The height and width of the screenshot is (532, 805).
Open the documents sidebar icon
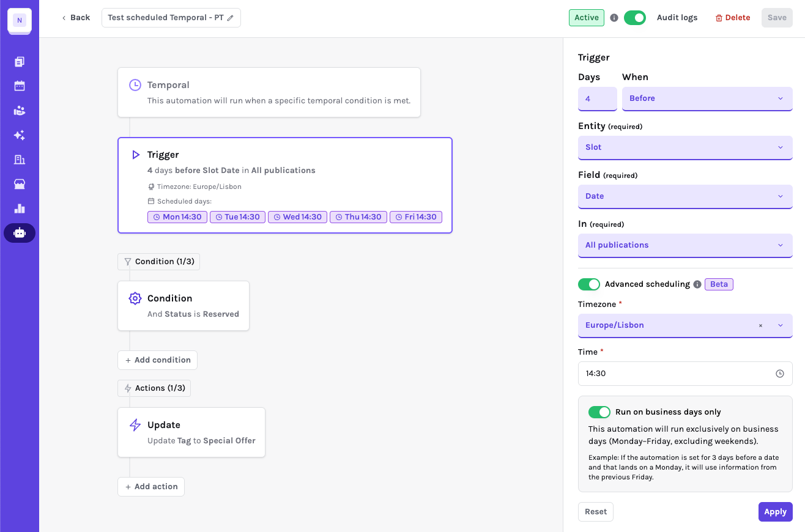pos(20,62)
